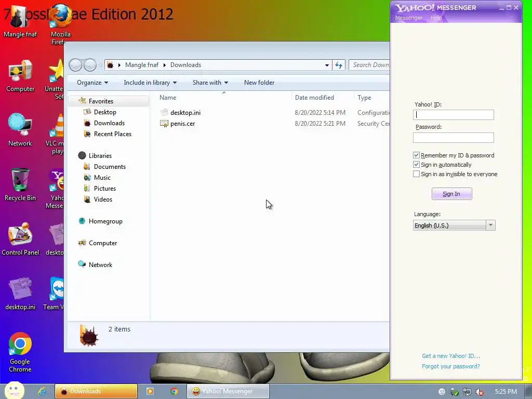Click Downloads in the address breadcrumb

click(185, 65)
